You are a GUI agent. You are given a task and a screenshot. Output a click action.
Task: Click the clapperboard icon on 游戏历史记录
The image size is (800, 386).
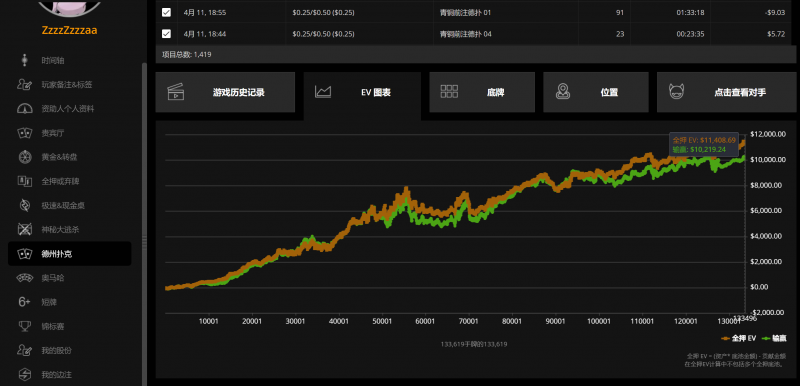click(x=176, y=92)
